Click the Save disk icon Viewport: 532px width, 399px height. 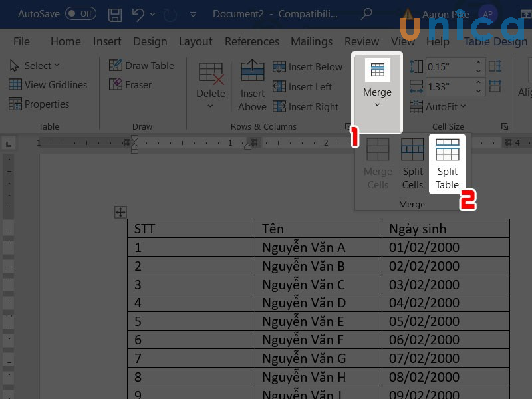tap(115, 14)
